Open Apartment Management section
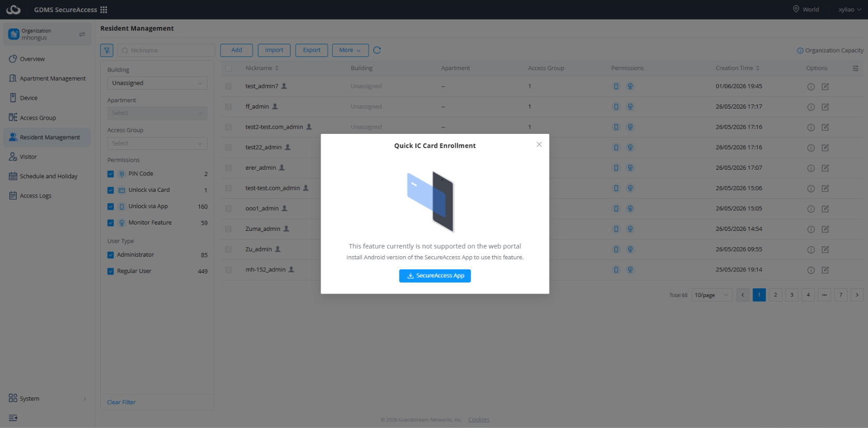The image size is (868, 428). 47,79
